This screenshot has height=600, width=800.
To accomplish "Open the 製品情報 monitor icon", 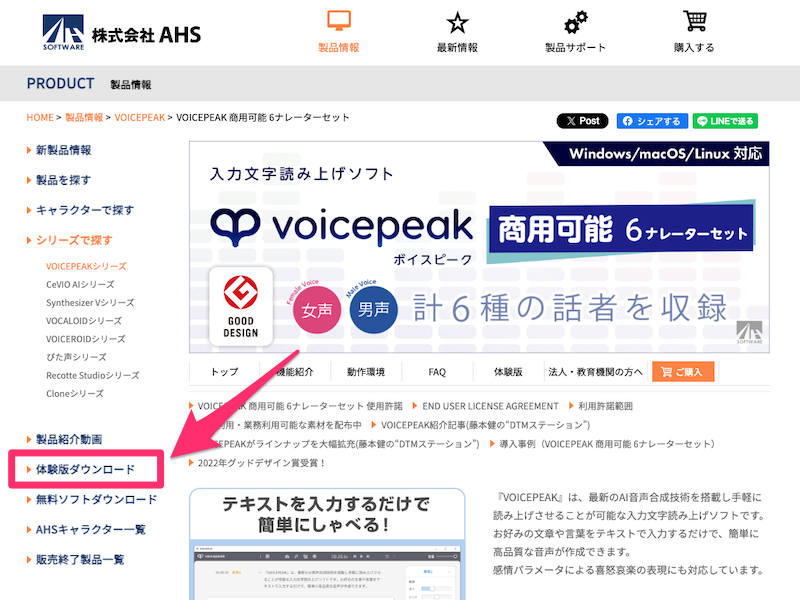I will pyautogui.click(x=338, y=23).
